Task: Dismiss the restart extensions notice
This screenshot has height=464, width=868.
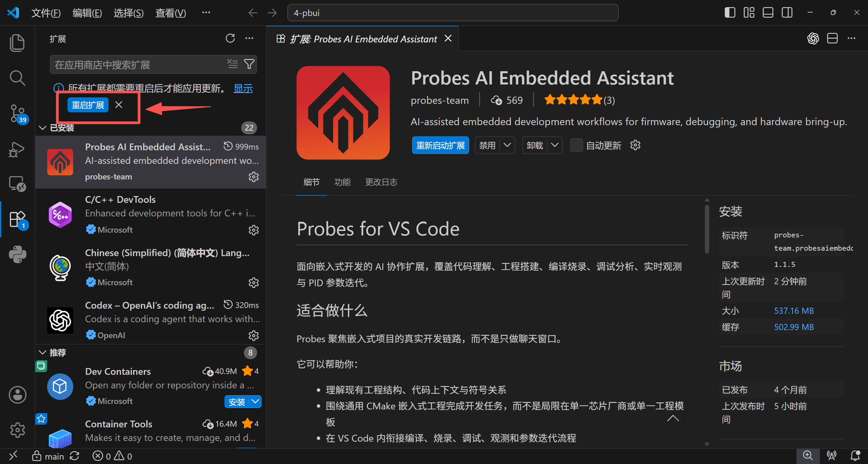Action: point(119,104)
